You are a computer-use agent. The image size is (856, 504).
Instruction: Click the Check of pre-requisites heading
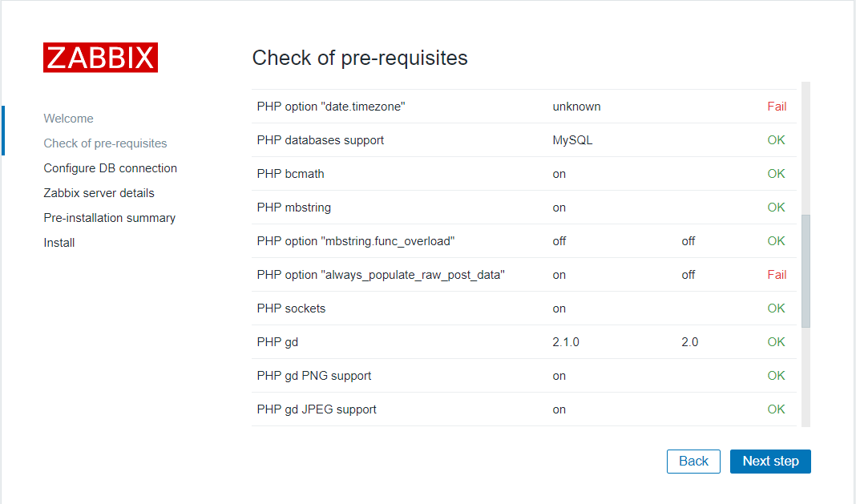pyautogui.click(x=360, y=58)
